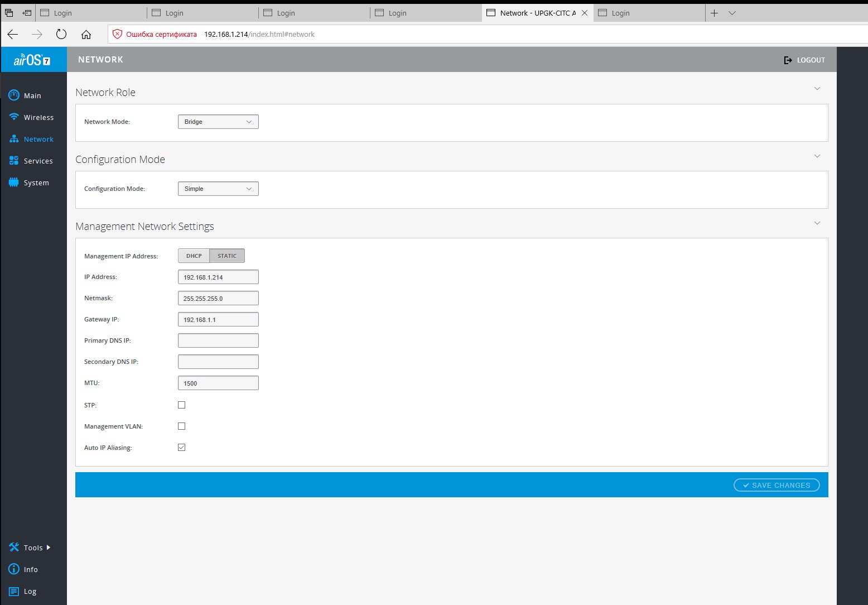Viewport: 868px width, 605px height.
Task: Open System settings icon in sidebar
Action: tap(14, 183)
